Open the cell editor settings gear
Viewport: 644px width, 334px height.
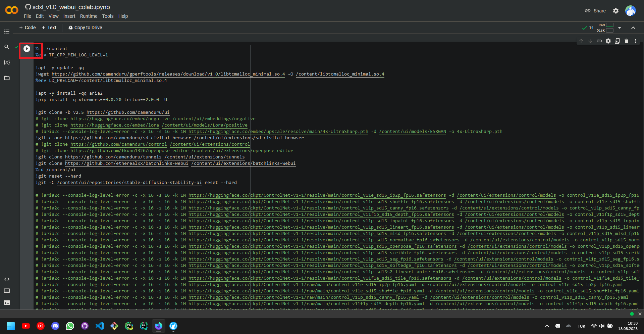pyautogui.click(x=608, y=41)
